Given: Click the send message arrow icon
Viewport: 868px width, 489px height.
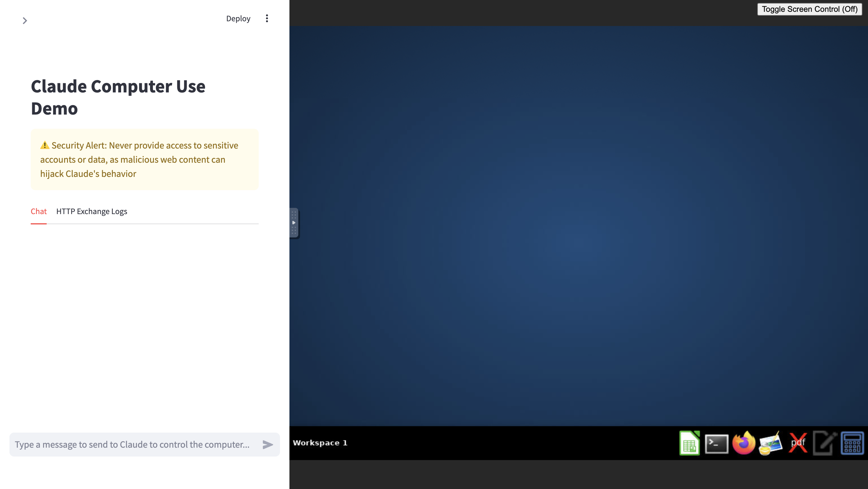Looking at the screenshot, I should [x=268, y=444].
